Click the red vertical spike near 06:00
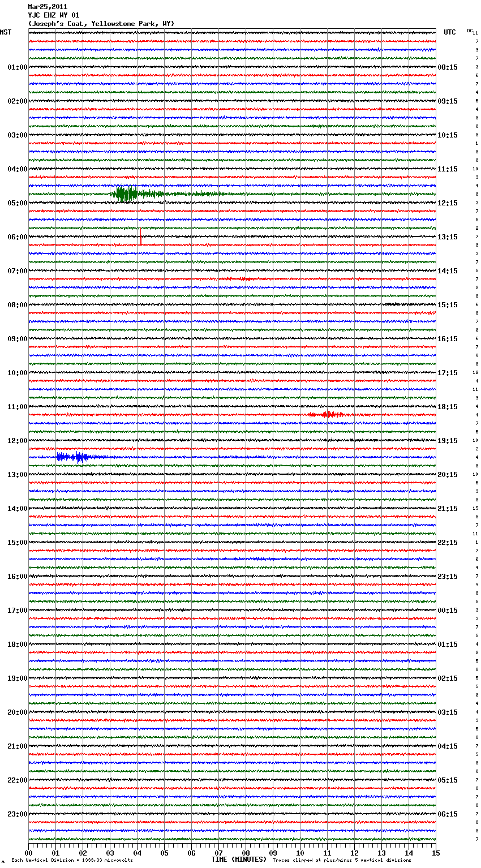Viewport: 481px width, 868px height. click(x=140, y=237)
